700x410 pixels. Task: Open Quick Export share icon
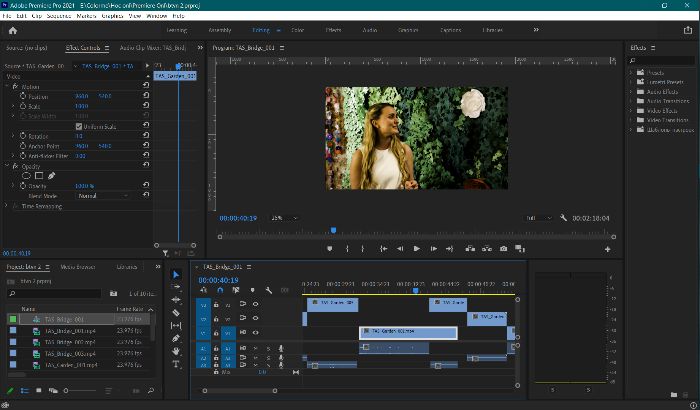688,30
